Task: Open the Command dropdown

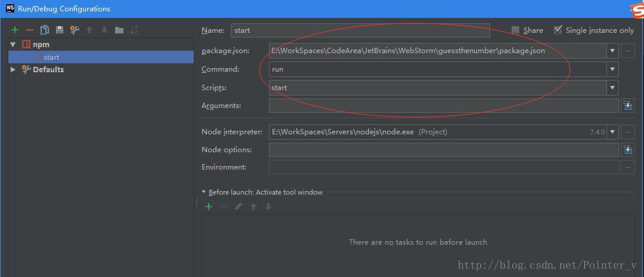Action: click(612, 69)
